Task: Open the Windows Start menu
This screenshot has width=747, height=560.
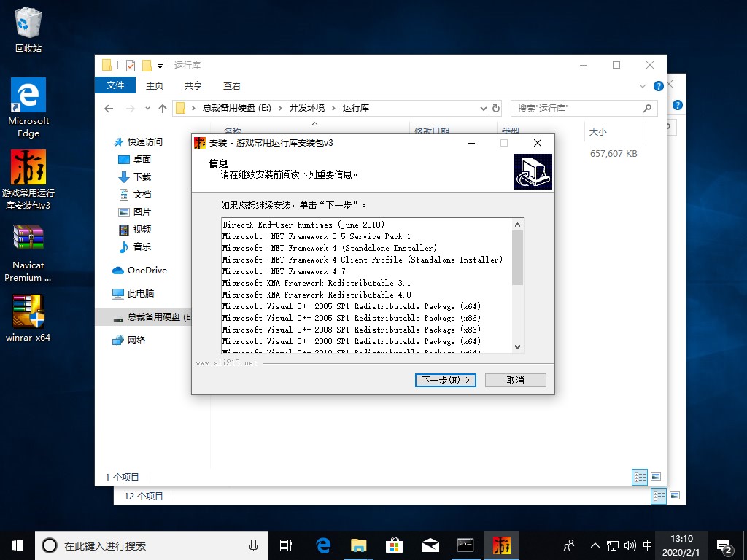Action: pos(18,545)
